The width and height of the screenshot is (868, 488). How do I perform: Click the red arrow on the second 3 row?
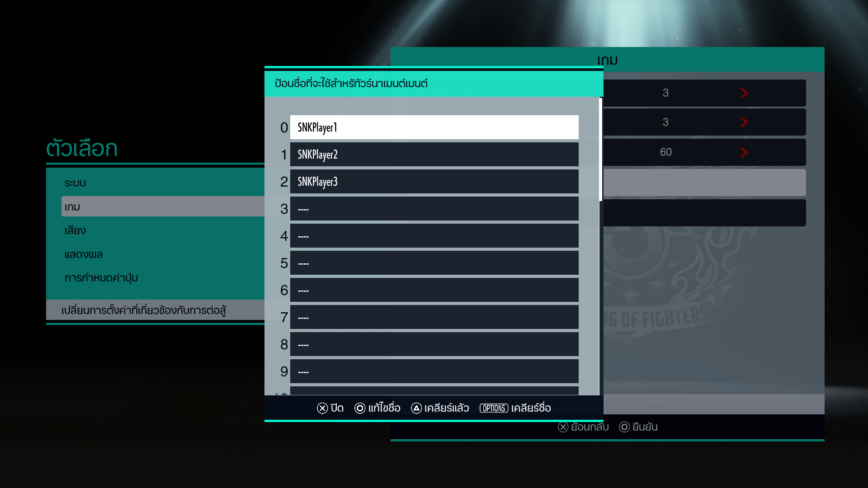(x=744, y=122)
